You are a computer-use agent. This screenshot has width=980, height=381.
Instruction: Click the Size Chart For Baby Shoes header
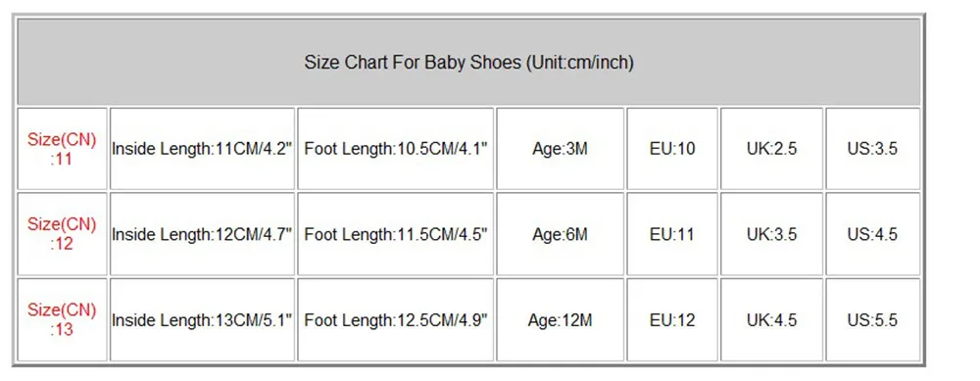(x=468, y=62)
